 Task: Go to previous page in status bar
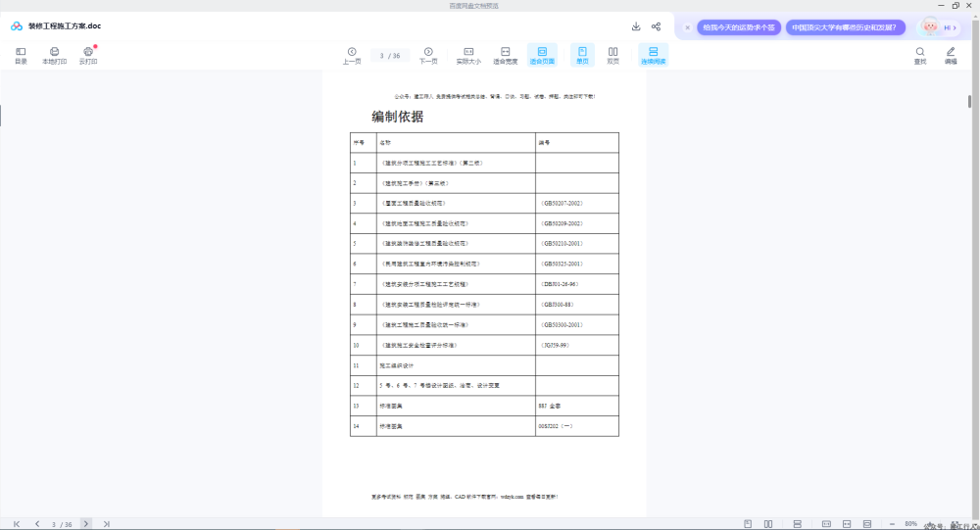(x=37, y=524)
